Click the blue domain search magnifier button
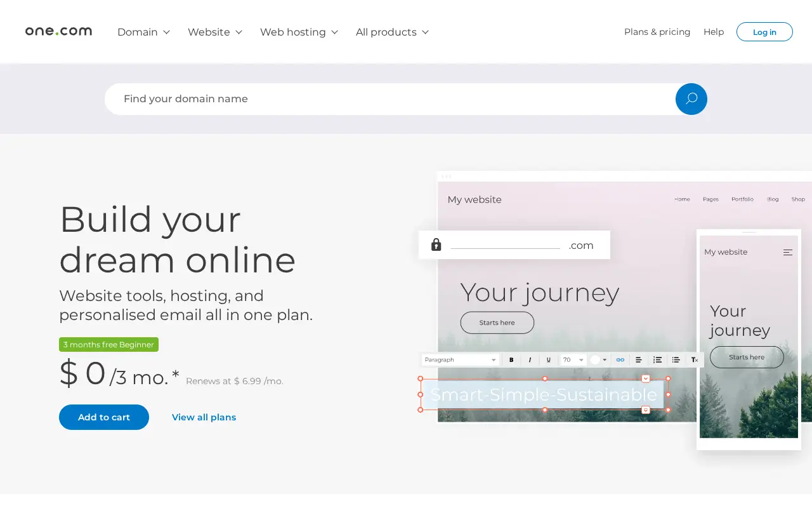The height and width of the screenshot is (508, 812). [691, 99]
